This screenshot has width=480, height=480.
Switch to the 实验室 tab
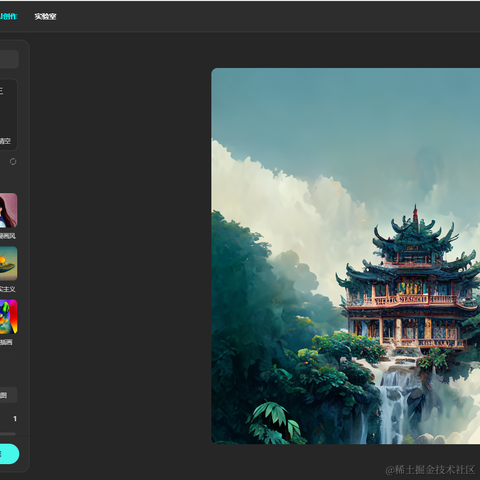click(x=45, y=16)
